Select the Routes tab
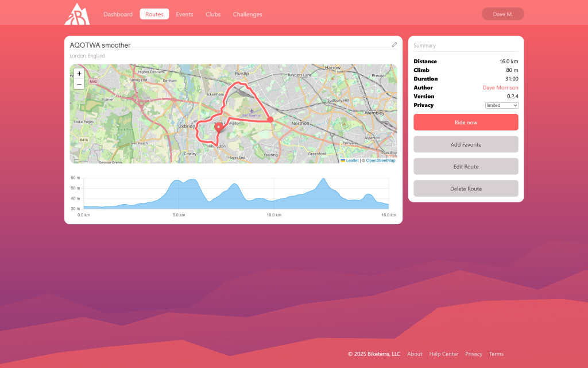The image size is (588, 368). coord(154,14)
